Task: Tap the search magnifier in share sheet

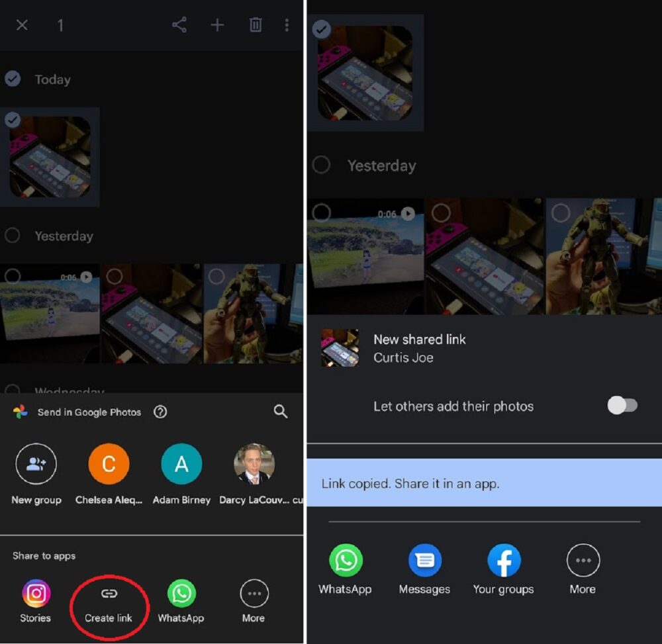Action: coord(280,411)
